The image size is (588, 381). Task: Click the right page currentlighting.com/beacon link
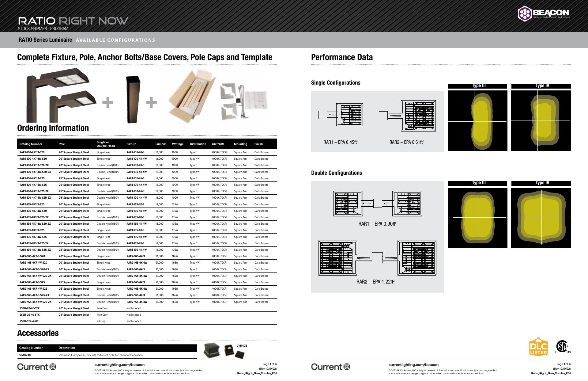pos(413,365)
